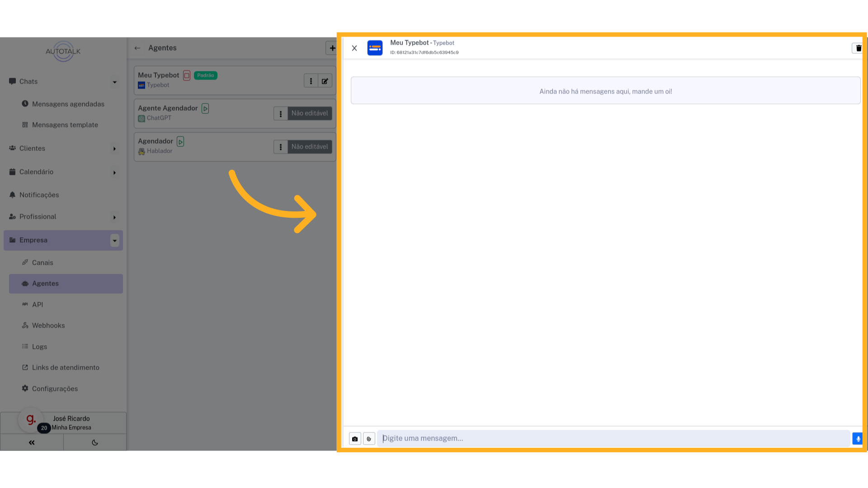868x488 pixels.
Task: Click the 20 notification badge
Action: (x=44, y=428)
